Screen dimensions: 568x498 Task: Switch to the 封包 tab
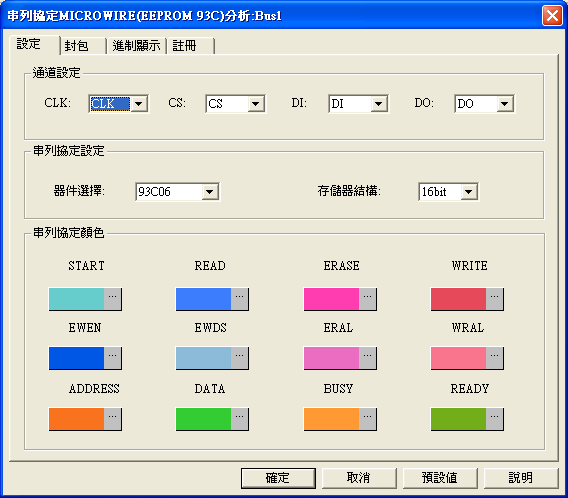[x=83, y=46]
